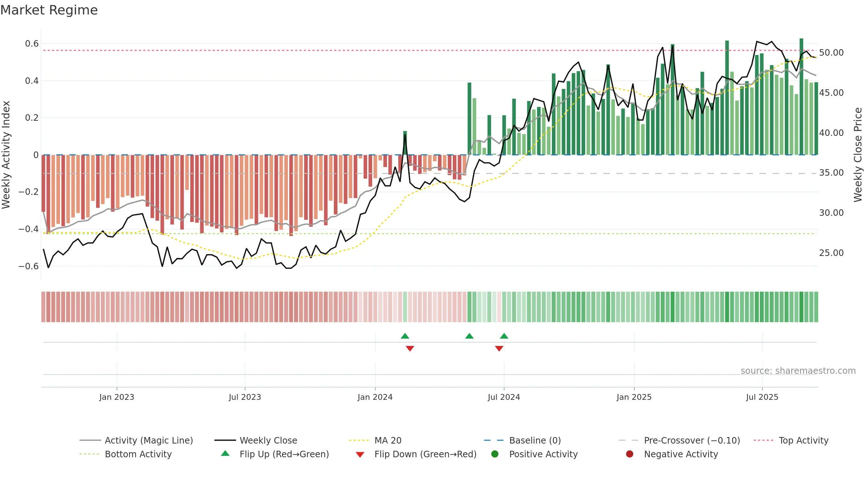Click the 0.4 activity axis tick
Screen dimensions: 868x488
pos(32,81)
